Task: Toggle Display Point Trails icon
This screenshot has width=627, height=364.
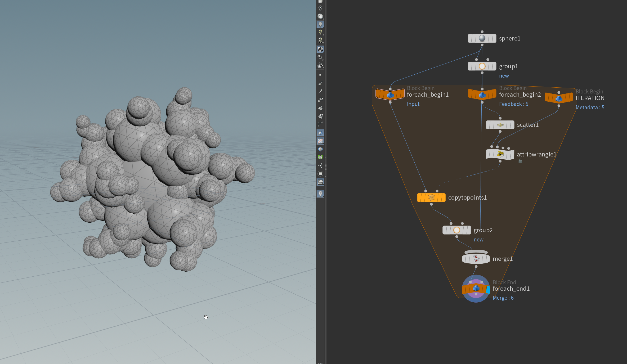Action: [320, 91]
